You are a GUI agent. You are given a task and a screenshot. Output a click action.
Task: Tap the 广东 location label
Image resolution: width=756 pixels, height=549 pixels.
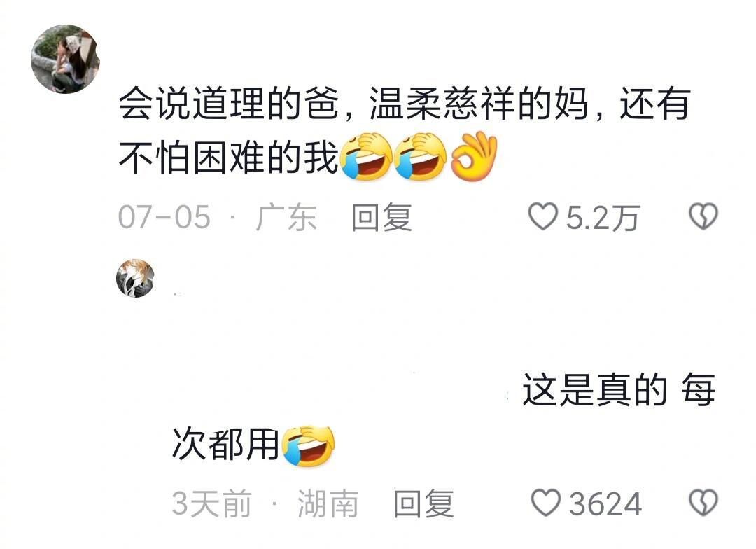point(286,218)
